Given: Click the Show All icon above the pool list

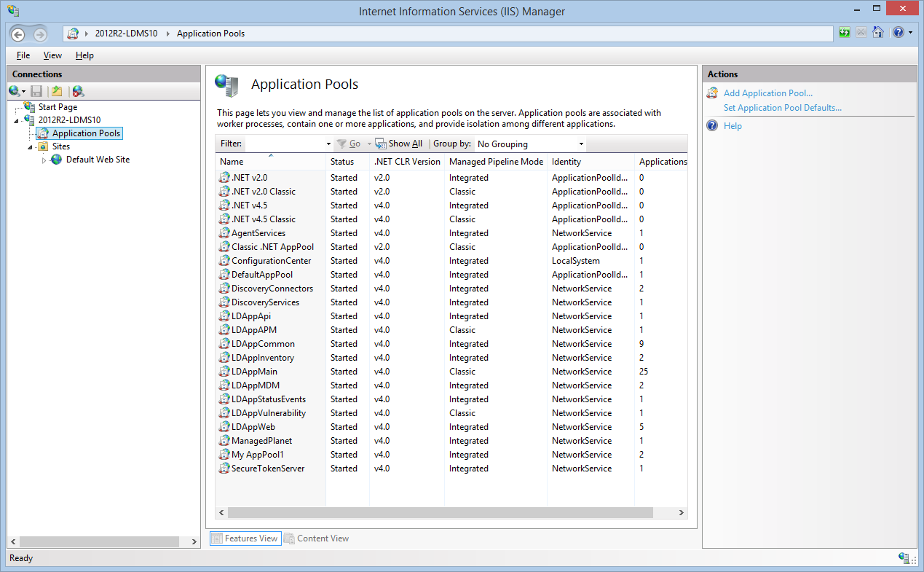Looking at the screenshot, I should [380, 143].
